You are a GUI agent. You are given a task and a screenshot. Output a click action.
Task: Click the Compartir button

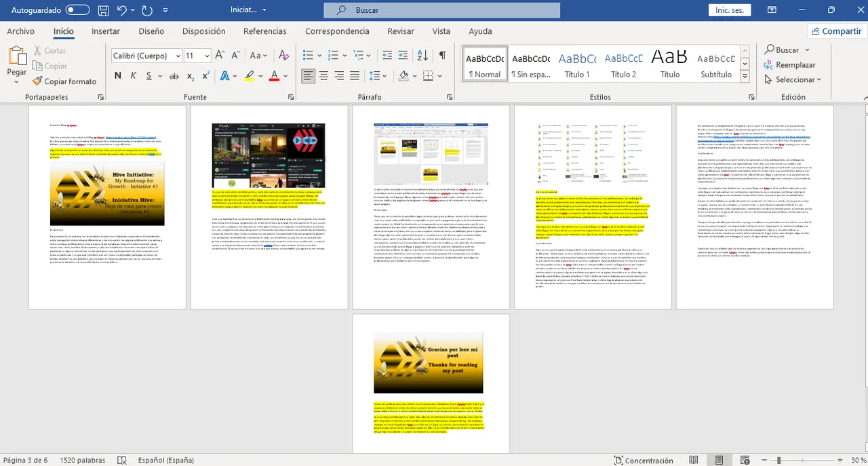pos(835,31)
